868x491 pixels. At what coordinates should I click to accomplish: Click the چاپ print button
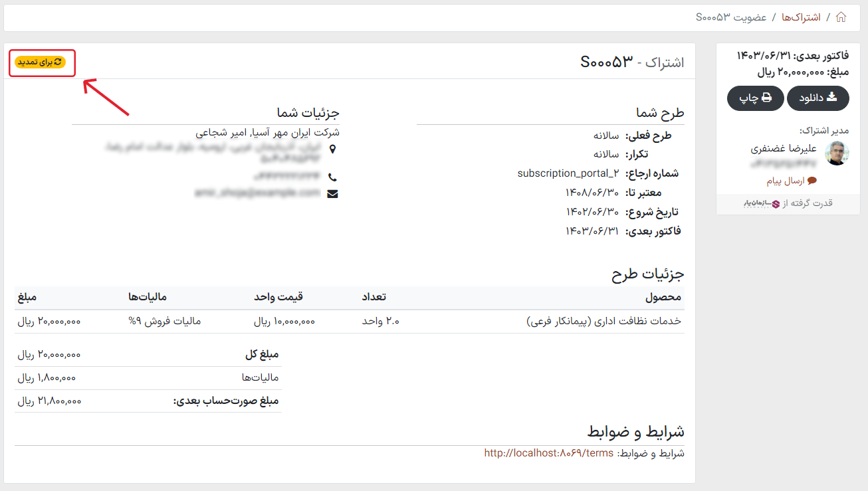click(x=755, y=98)
